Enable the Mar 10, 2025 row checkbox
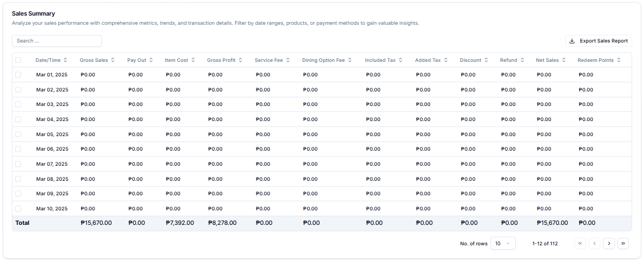 pyautogui.click(x=18, y=208)
